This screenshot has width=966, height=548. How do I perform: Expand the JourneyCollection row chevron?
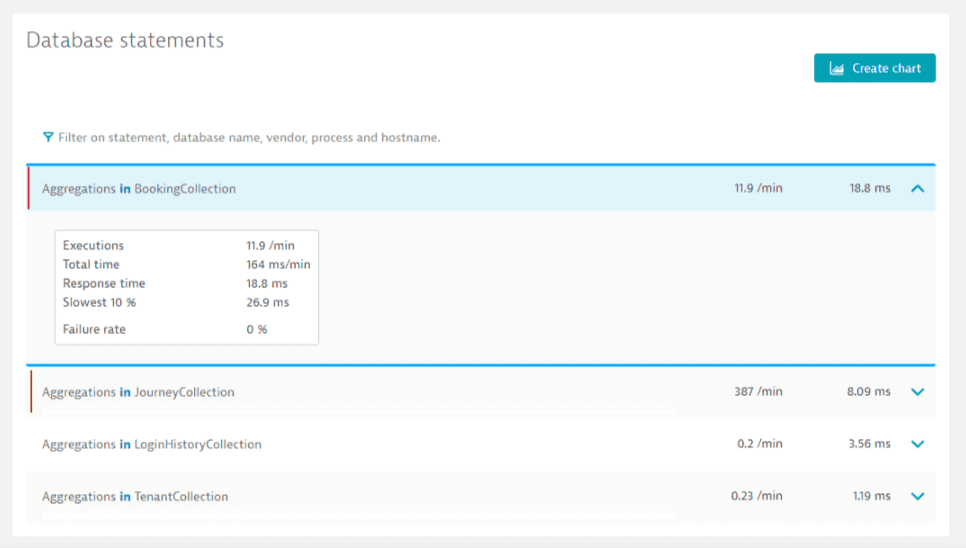[x=918, y=392]
